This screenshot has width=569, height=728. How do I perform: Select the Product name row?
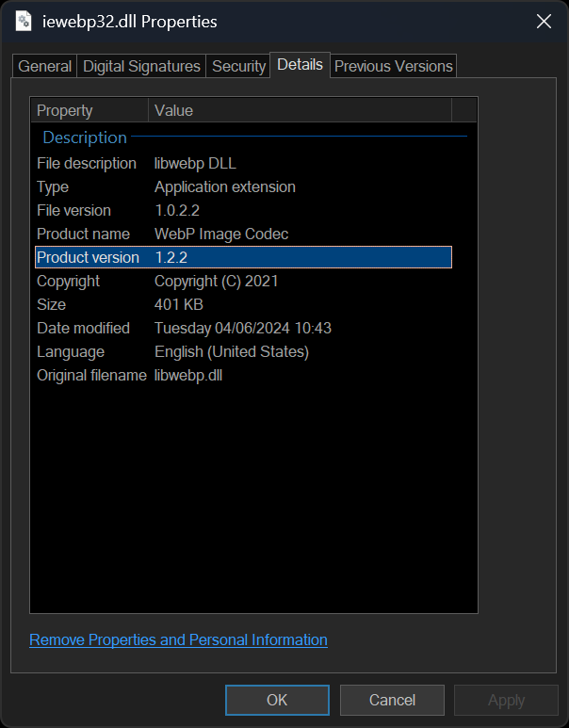(83, 234)
